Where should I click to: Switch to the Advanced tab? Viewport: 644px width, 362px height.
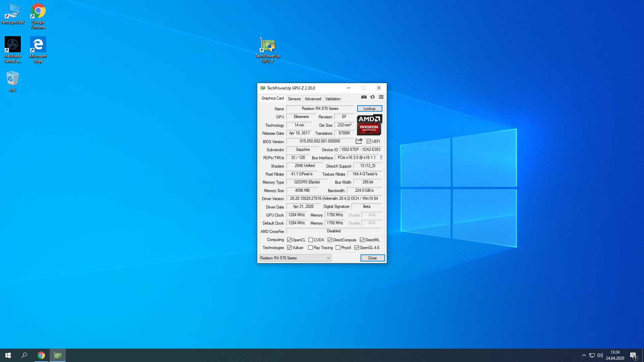pyautogui.click(x=313, y=99)
